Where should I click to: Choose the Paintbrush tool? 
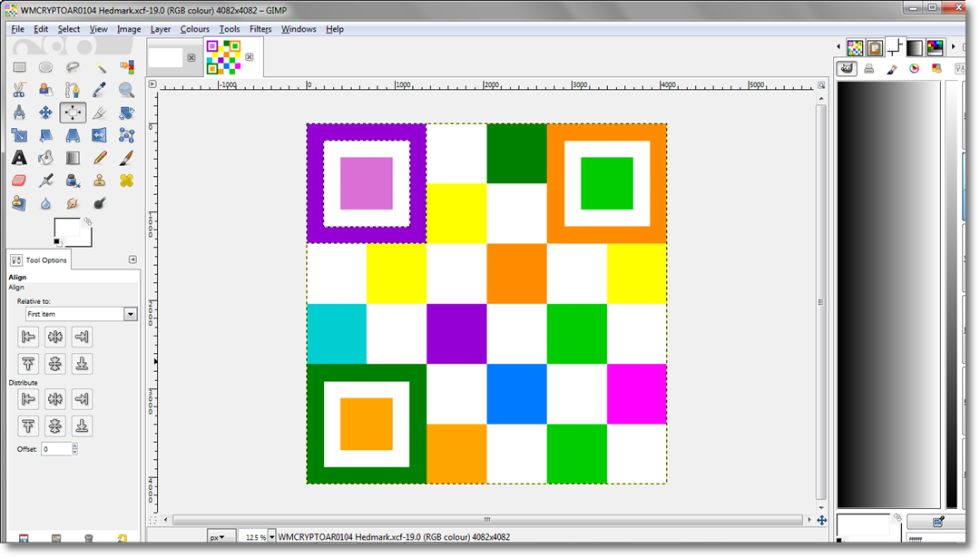[126, 158]
